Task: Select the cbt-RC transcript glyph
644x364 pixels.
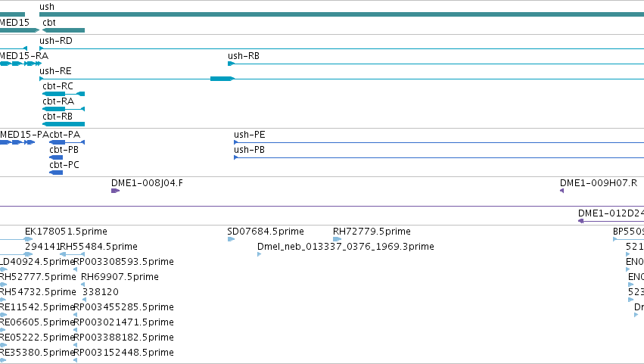Action: tap(64, 94)
